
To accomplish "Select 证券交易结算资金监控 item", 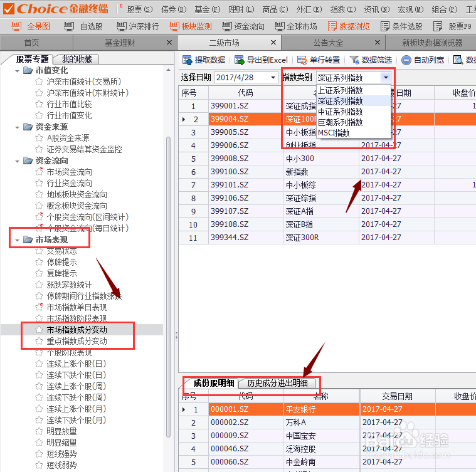I will coord(84,149).
